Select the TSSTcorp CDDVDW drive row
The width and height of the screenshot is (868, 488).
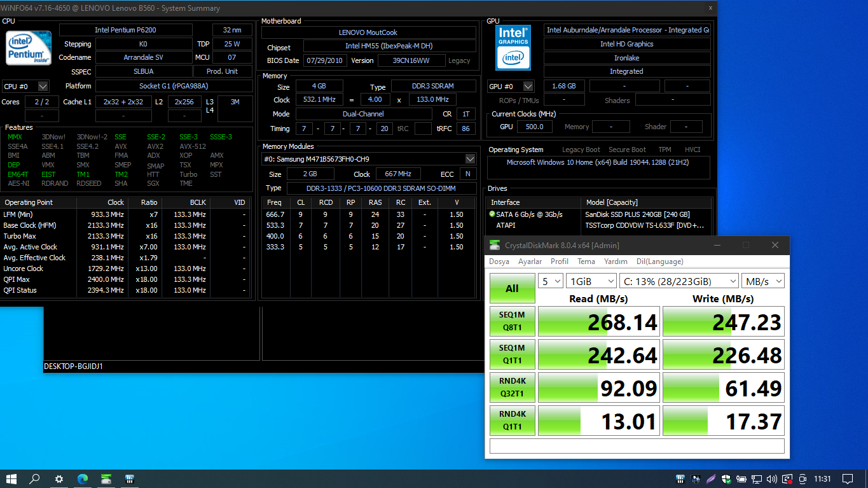tap(599, 225)
